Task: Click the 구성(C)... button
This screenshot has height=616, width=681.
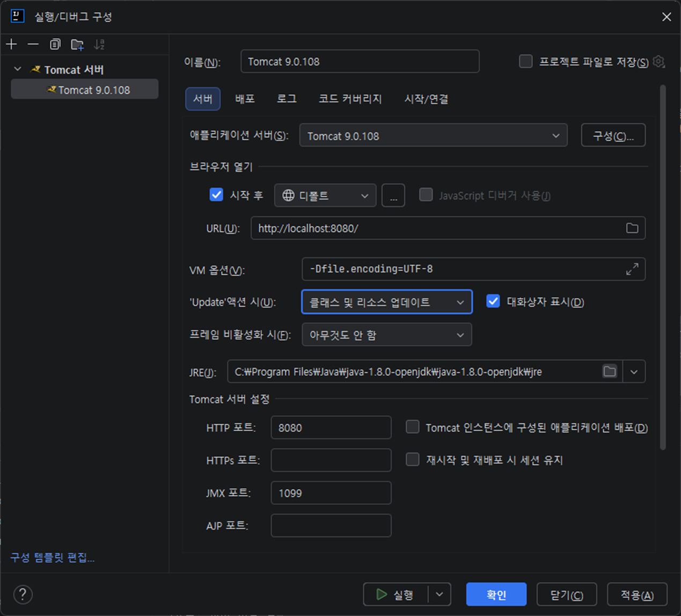Action: point(613,135)
